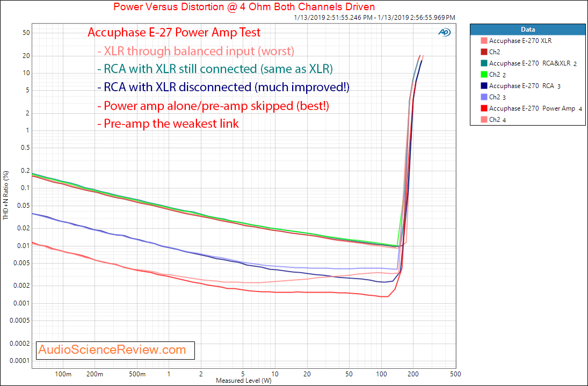This screenshot has height=386, width=588.
Task: Select legend entry 'Accuphase E-270 XLR'
Action: point(520,41)
